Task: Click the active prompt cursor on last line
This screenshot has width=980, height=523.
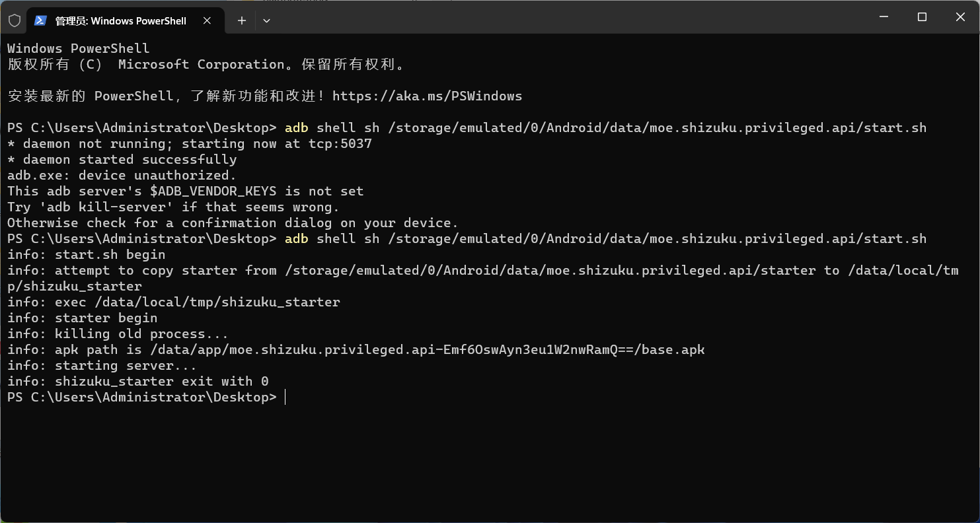Action: 285,397
